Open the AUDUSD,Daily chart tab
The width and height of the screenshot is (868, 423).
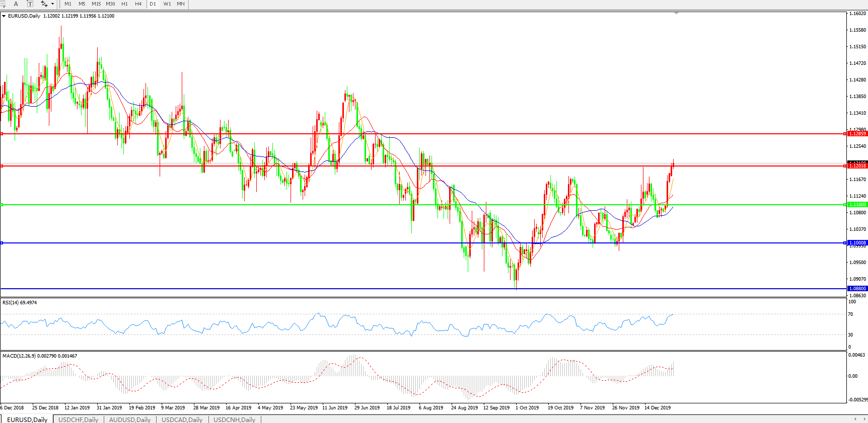point(130,419)
